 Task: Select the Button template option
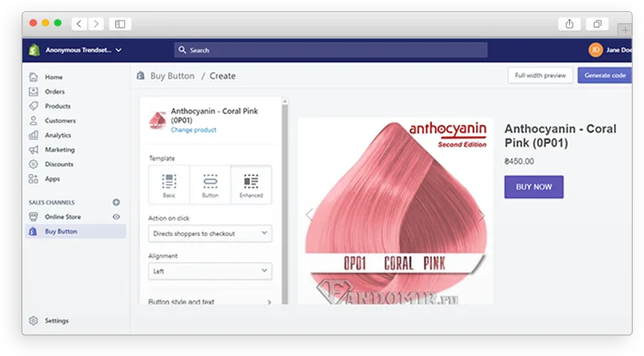(x=210, y=185)
